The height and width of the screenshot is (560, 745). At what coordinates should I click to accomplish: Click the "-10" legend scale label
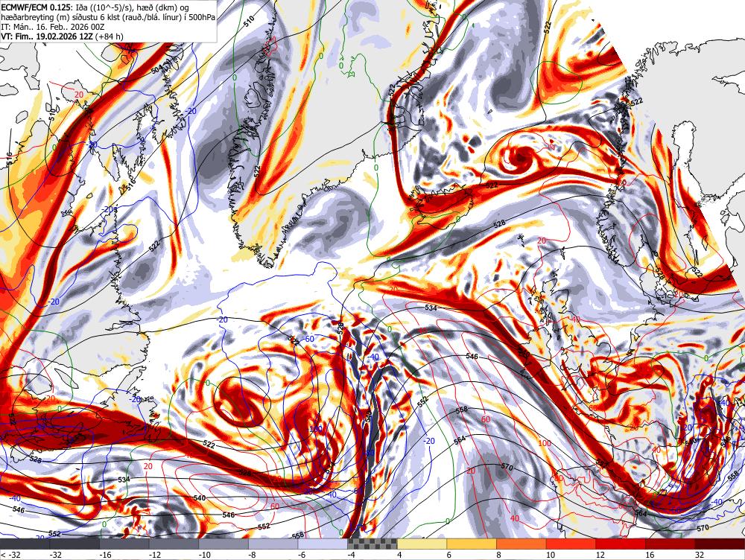(x=203, y=555)
